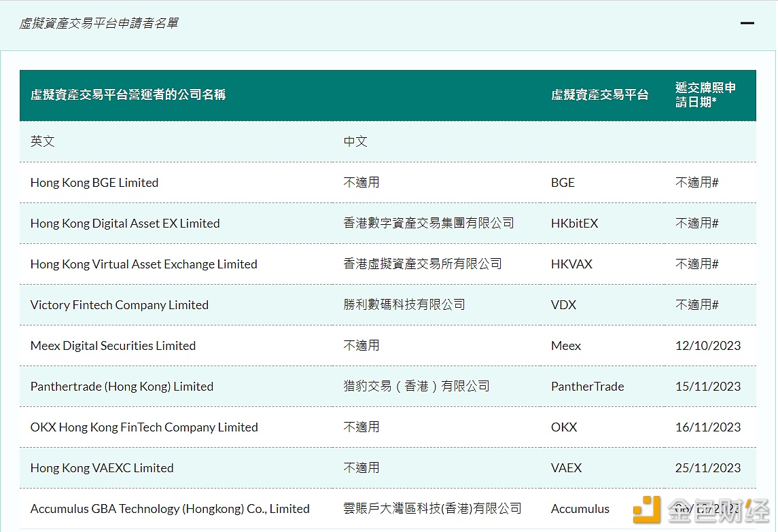Click 不適用# date in BGE row
778x532 pixels.
click(697, 183)
